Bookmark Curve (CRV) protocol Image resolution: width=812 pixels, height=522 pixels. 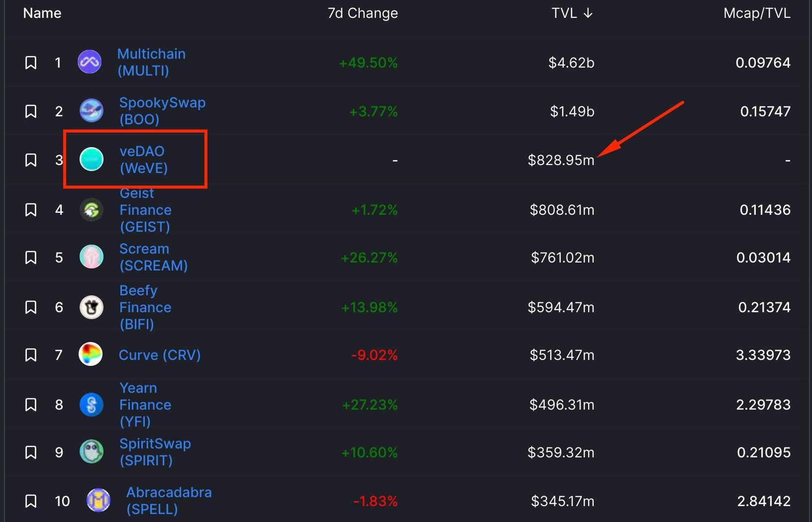pyautogui.click(x=31, y=355)
